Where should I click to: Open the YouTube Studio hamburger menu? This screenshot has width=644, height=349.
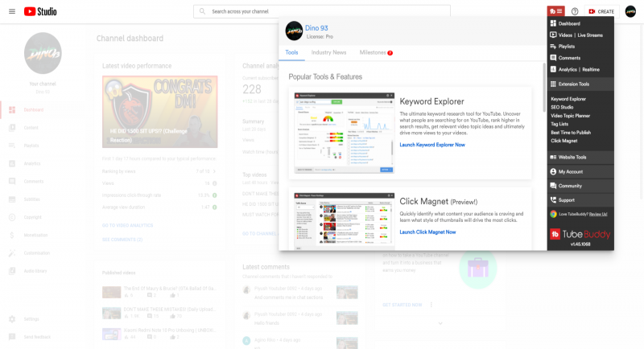(x=10, y=11)
